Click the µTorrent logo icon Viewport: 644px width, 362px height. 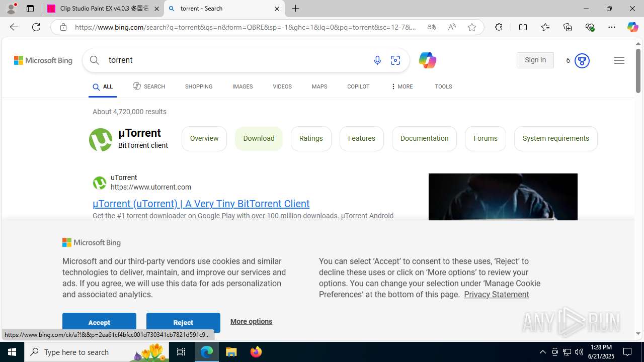point(101,139)
